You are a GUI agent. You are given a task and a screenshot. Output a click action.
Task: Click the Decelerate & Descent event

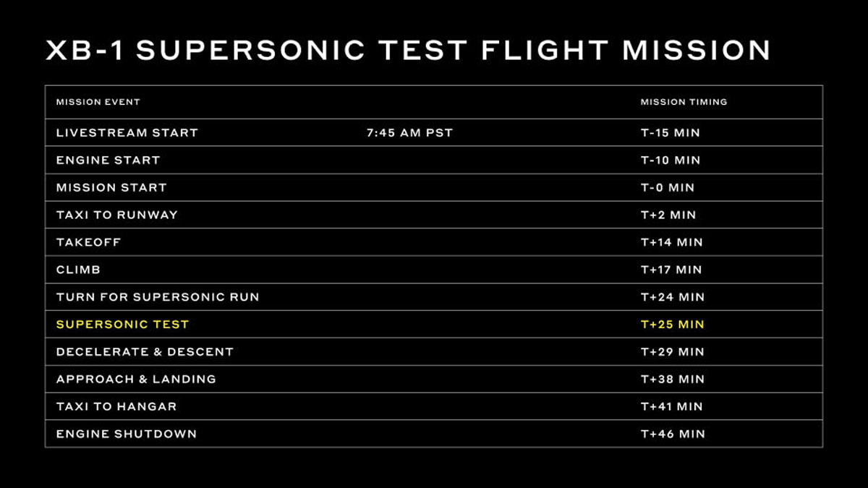click(x=145, y=351)
